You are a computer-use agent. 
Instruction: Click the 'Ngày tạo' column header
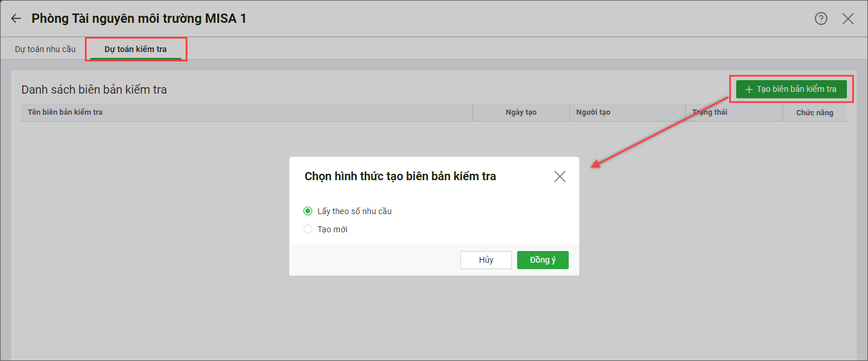click(521, 112)
